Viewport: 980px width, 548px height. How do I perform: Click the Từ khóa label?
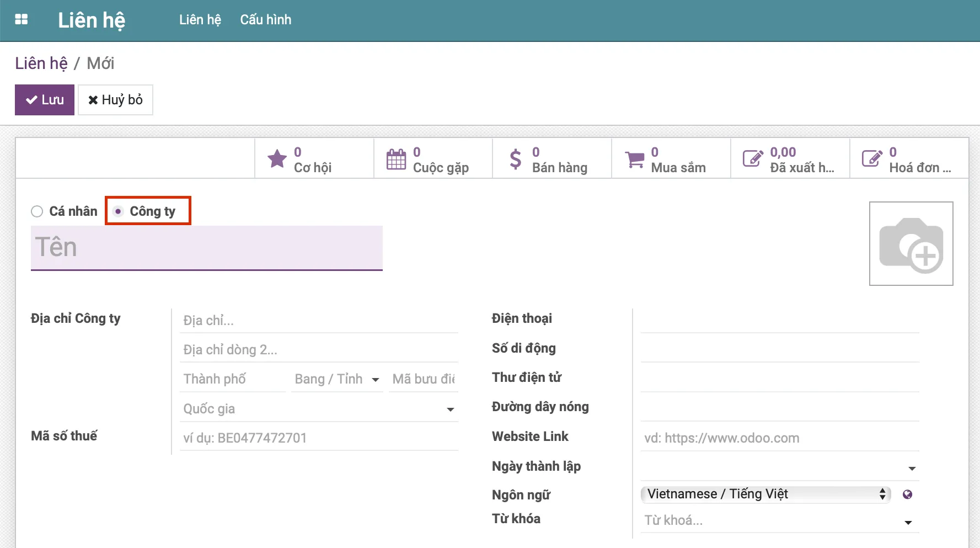(x=516, y=519)
